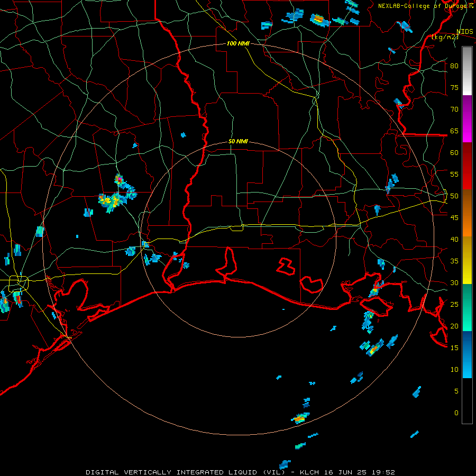Click the 5 scale value

click(x=456, y=391)
